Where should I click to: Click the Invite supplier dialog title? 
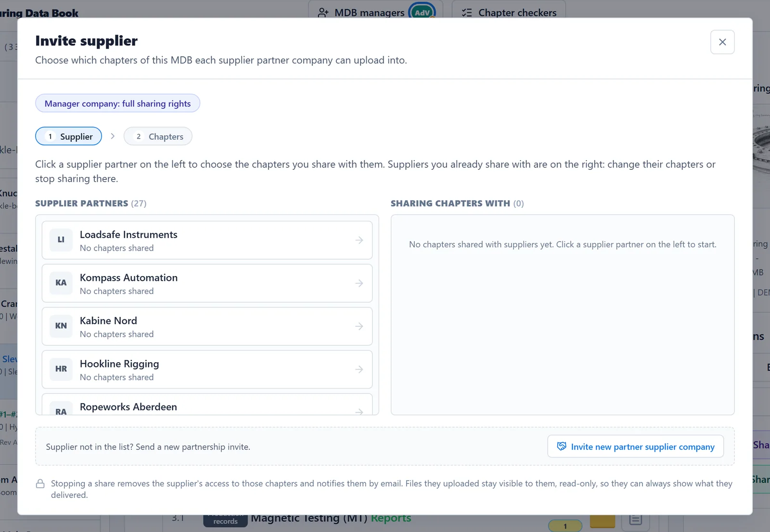87,41
